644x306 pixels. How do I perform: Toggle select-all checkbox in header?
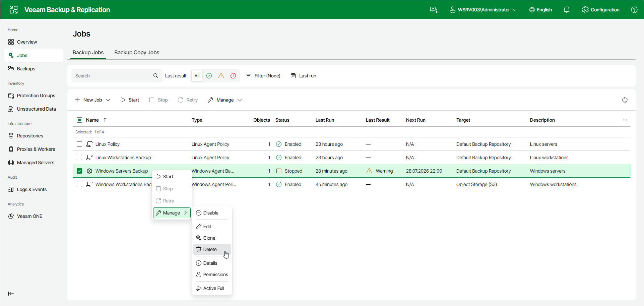[x=79, y=120]
